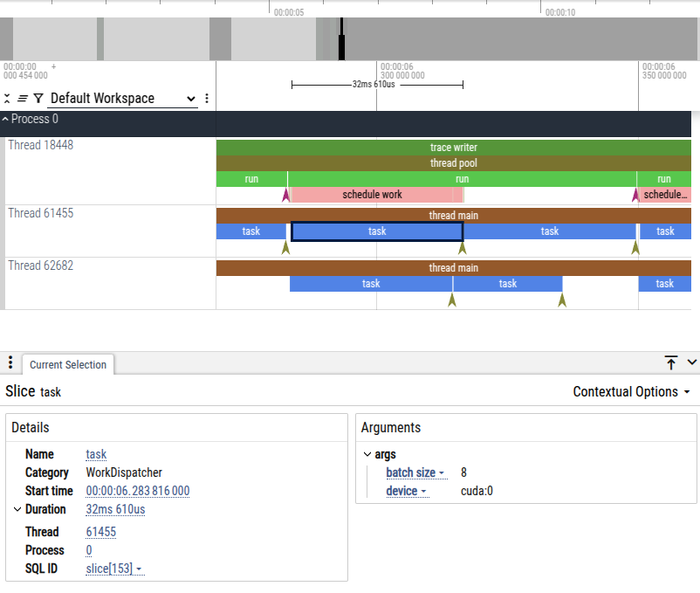The image size is (700, 593).
Task: Open the Contextual Options menu
Action: tap(631, 392)
